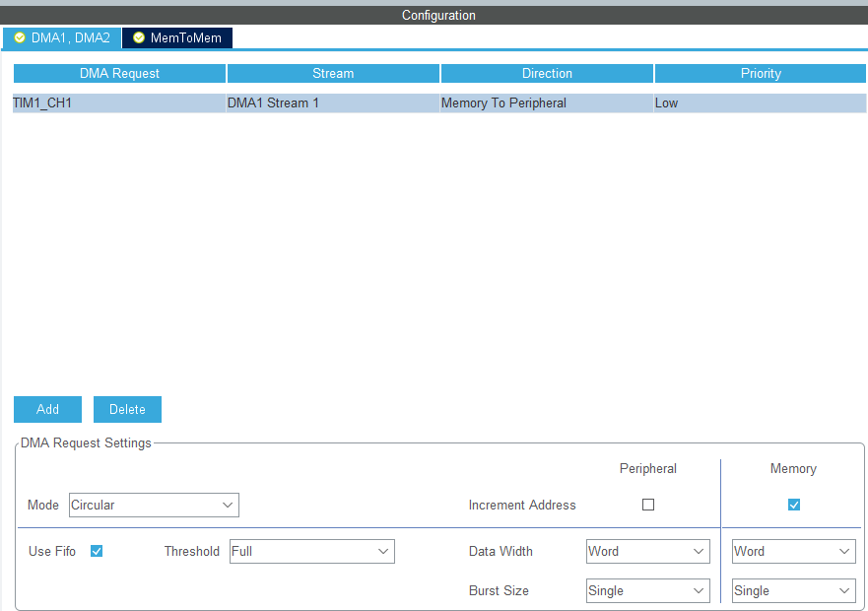Switch to the DMA1, DMA2 tab
868x611 pixels.
click(x=62, y=37)
